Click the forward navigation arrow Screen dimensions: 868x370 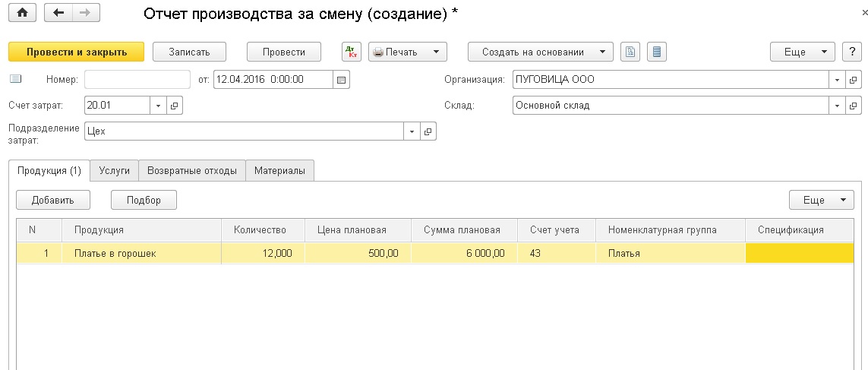tap(86, 13)
